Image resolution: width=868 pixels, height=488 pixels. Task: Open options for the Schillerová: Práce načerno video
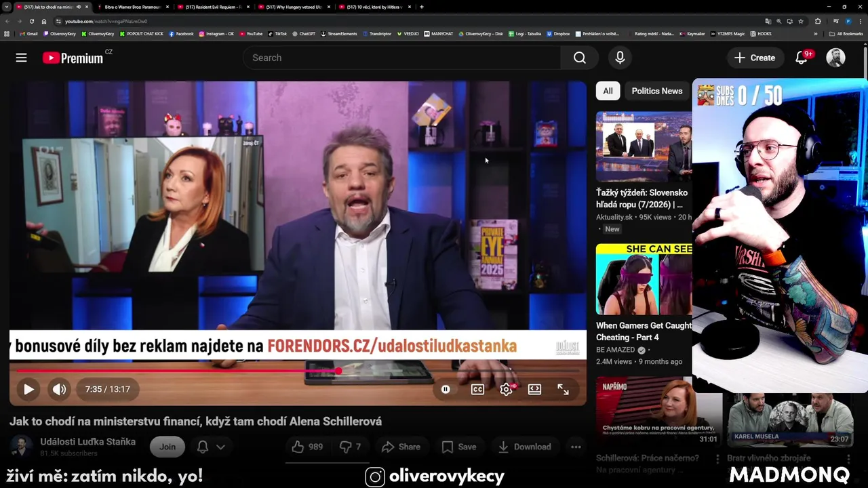[x=717, y=459]
